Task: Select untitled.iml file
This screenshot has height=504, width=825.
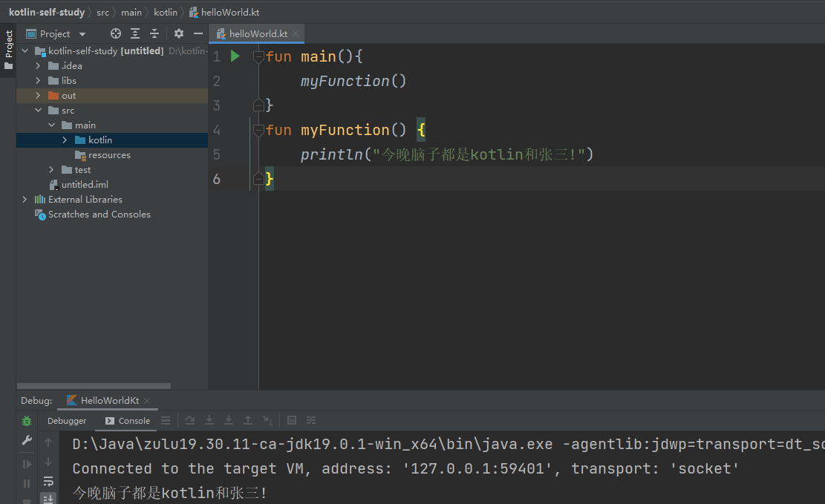Action: point(85,185)
